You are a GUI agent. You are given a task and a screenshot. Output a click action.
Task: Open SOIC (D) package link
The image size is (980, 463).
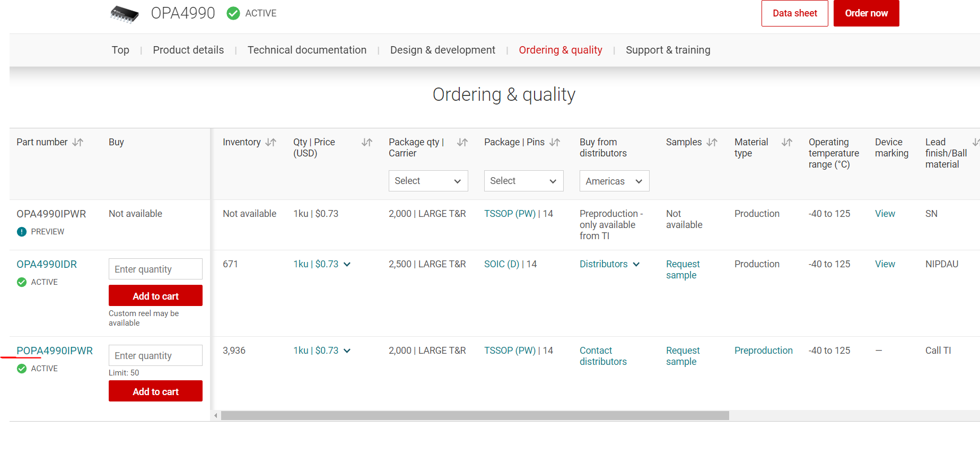pos(502,264)
